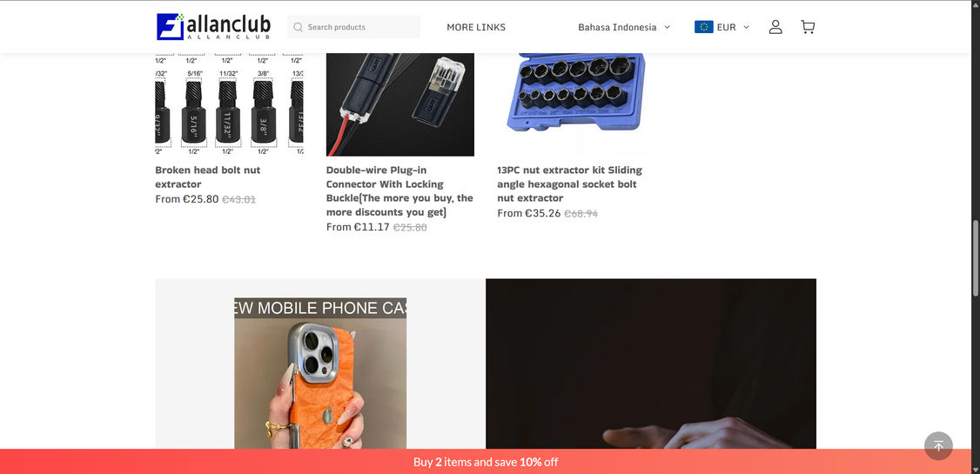Click the allanclub logo
980x474 pixels.
pyautogui.click(x=214, y=27)
